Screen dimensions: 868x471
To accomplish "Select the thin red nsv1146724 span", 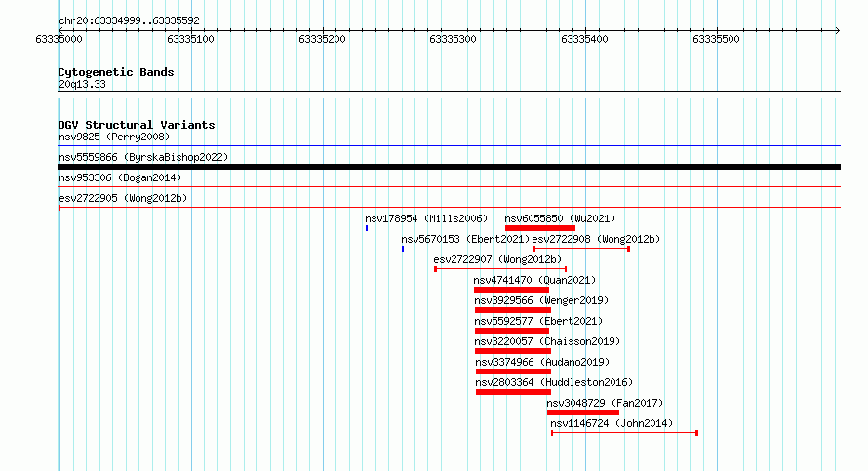I will pyautogui.click(x=624, y=433).
